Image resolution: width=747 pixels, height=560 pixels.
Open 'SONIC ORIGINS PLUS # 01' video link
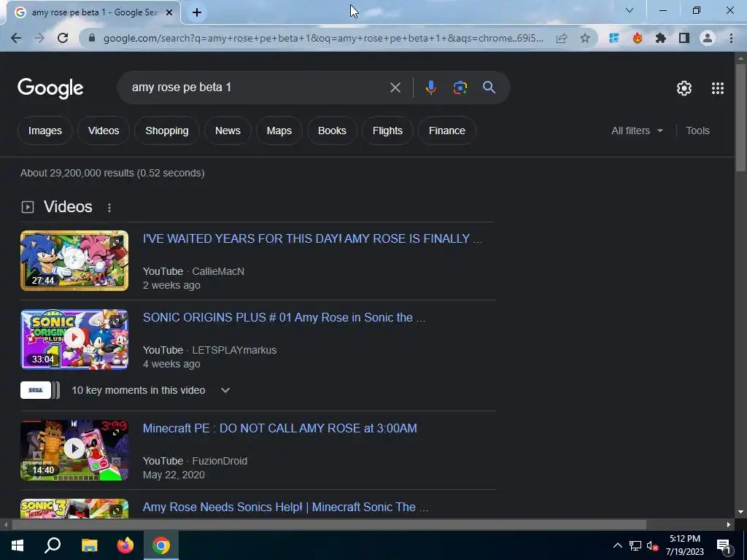284,318
